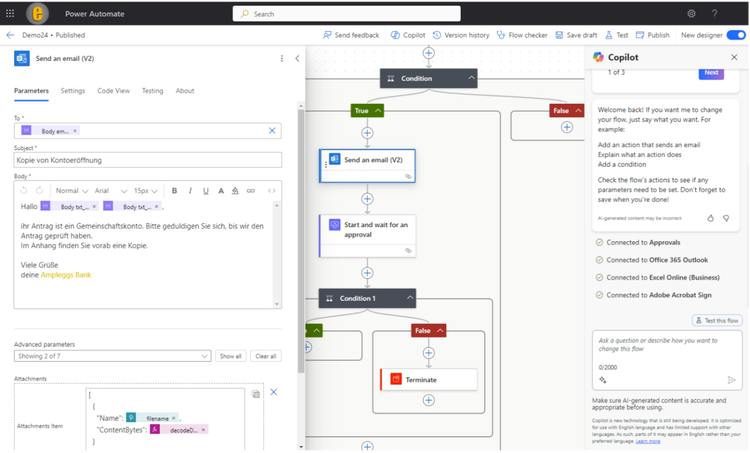Switch to the About tab
The image size is (750, 453).
[185, 90]
